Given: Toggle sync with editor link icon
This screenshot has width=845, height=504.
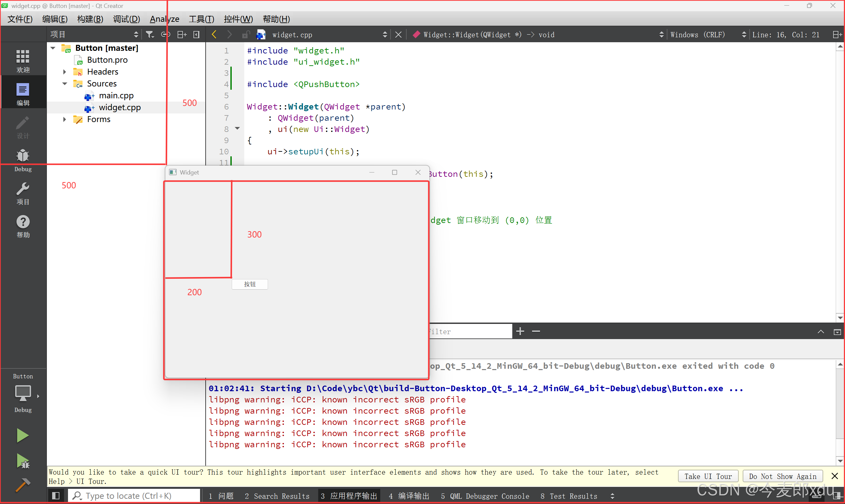Looking at the screenshot, I should (x=165, y=35).
